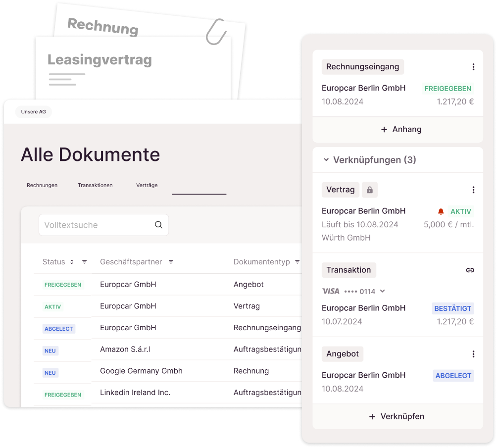Image resolution: width=497 pixels, height=448 pixels.
Task: Open the Verträge tab
Action: click(147, 185)
